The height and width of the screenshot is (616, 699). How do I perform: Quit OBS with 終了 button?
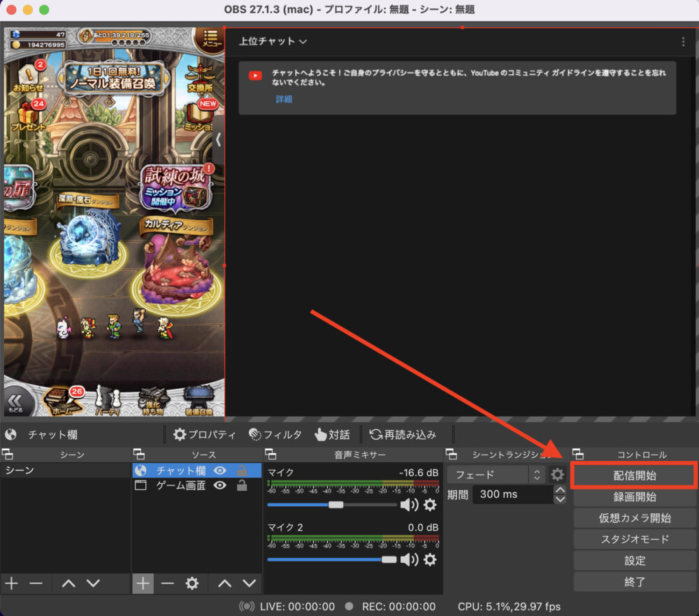pos(635,582)
